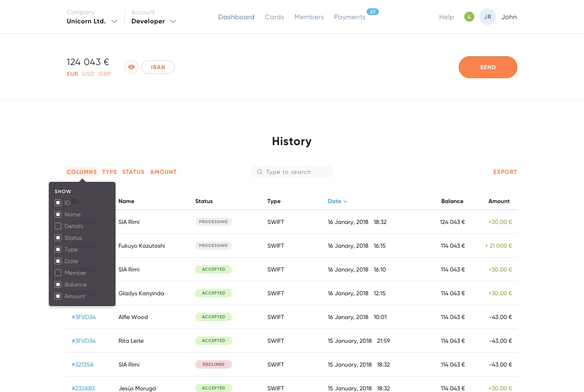Click the Type to search field
Image resolution: width=584 pixels, height=392 pixels.
[x=292, y=172]
